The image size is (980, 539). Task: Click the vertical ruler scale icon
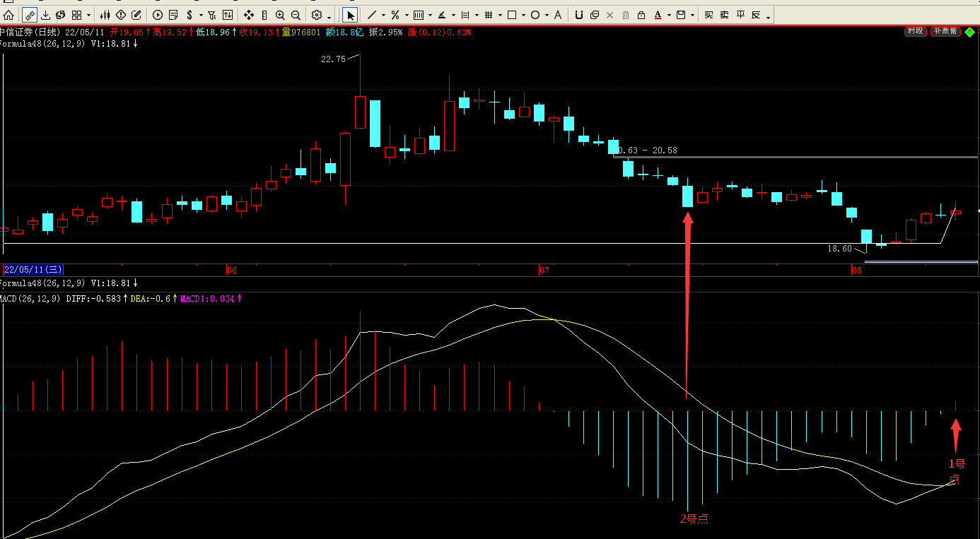pos(264,15)
